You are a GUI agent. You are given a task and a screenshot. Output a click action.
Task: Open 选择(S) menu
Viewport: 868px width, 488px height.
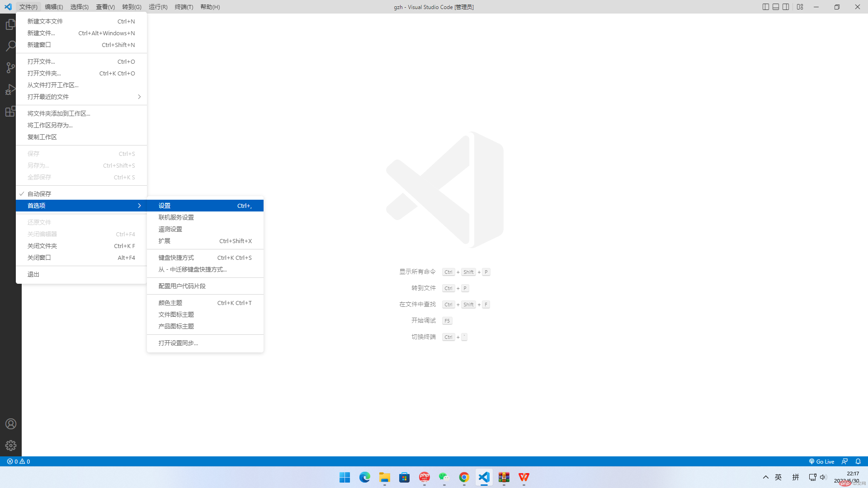[80, 7]
